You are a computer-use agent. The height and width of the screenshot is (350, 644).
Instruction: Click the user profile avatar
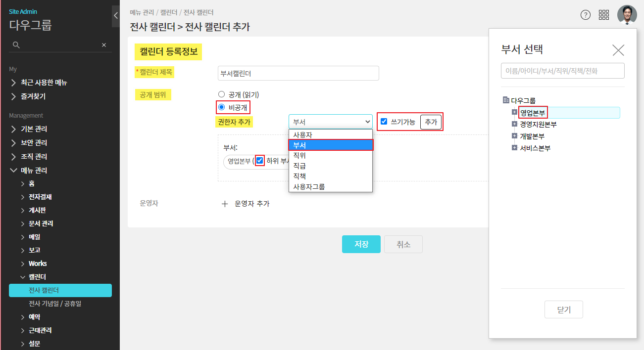627,15
